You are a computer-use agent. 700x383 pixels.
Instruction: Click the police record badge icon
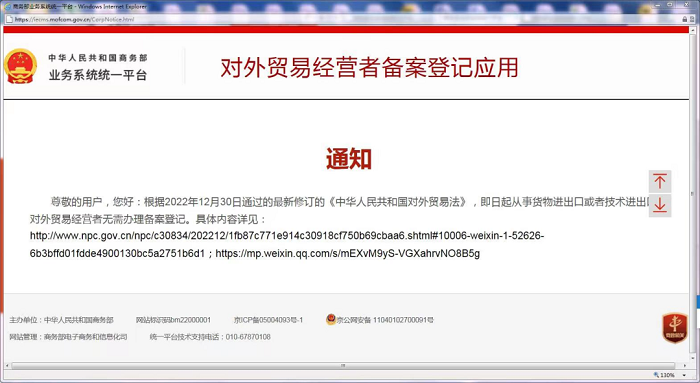coord(331,320)
